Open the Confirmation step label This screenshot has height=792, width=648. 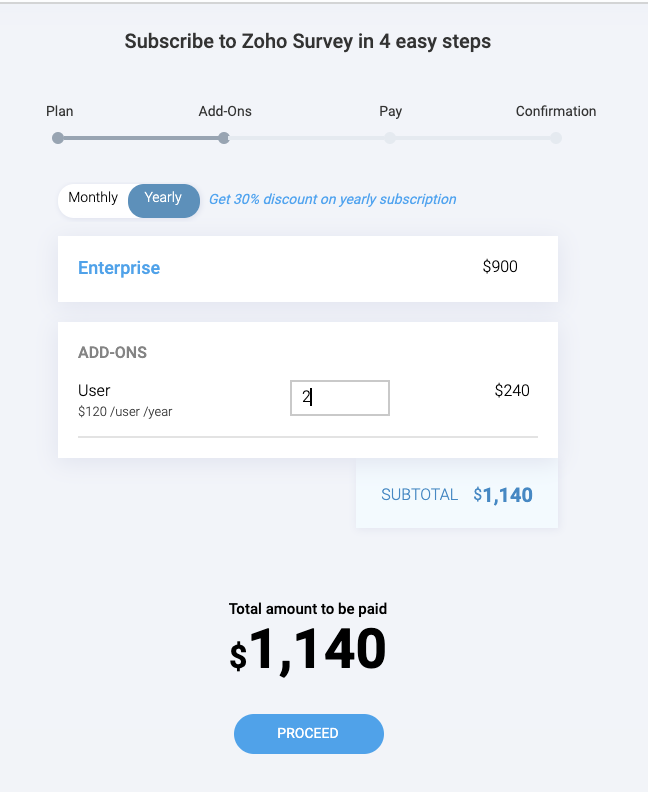pos(556,111)
